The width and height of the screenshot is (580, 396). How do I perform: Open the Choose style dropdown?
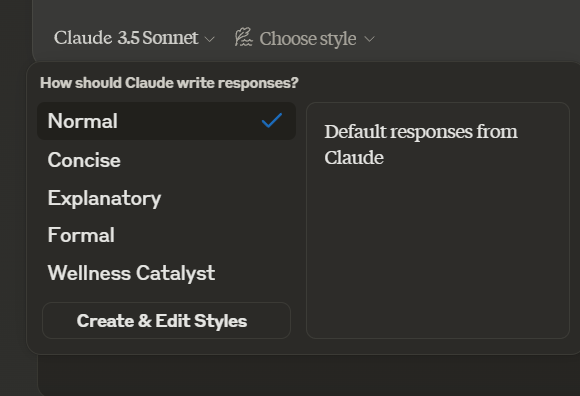pos(305,38)
